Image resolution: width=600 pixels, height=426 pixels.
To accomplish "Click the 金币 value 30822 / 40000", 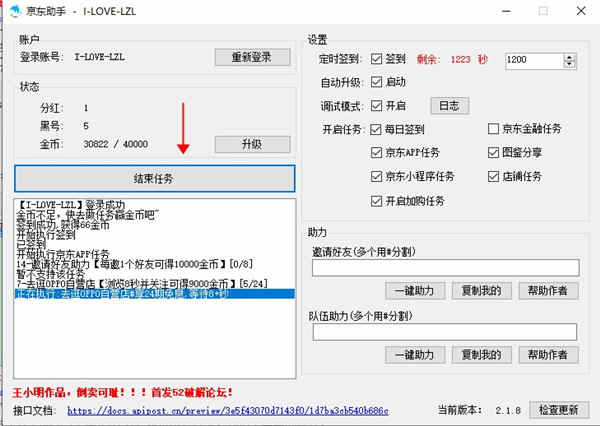I will [x=116, y=144].
